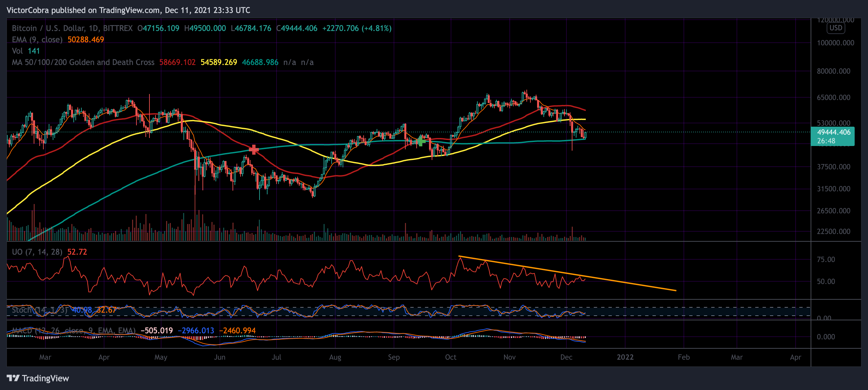The width and height of the screenshot is (868, 390).
Task: Click the EMA value 50288.469
Action: (x=86, y=39)
